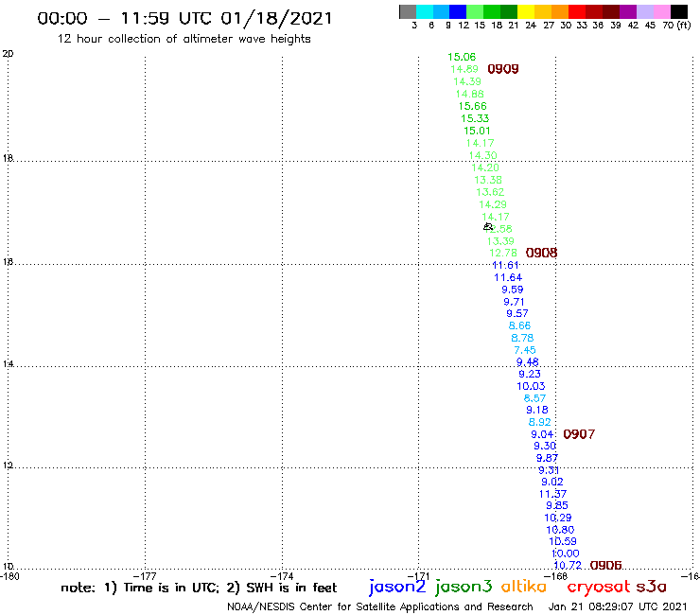
Task: Click the -171 longitude axis label
Action: 419,576
